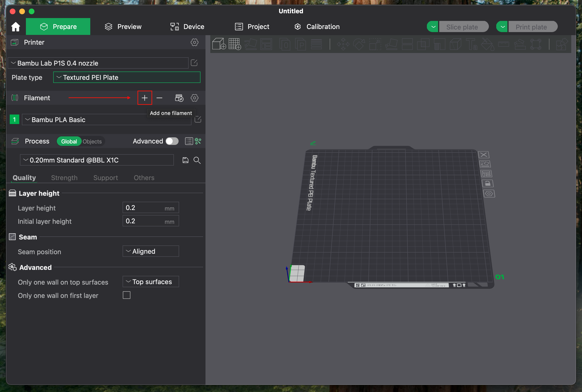Viewport: 582px width, 392px height.
Task: Open the Textured PEI Plate type dropdown
Action: pos(127,77)
